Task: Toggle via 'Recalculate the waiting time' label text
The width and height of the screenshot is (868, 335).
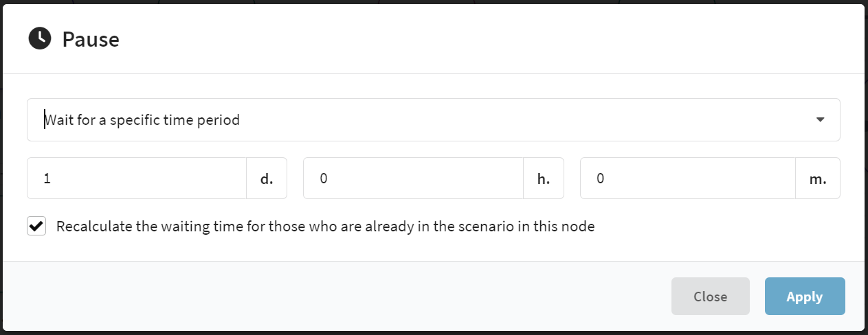Action: [x=325, y=226]
